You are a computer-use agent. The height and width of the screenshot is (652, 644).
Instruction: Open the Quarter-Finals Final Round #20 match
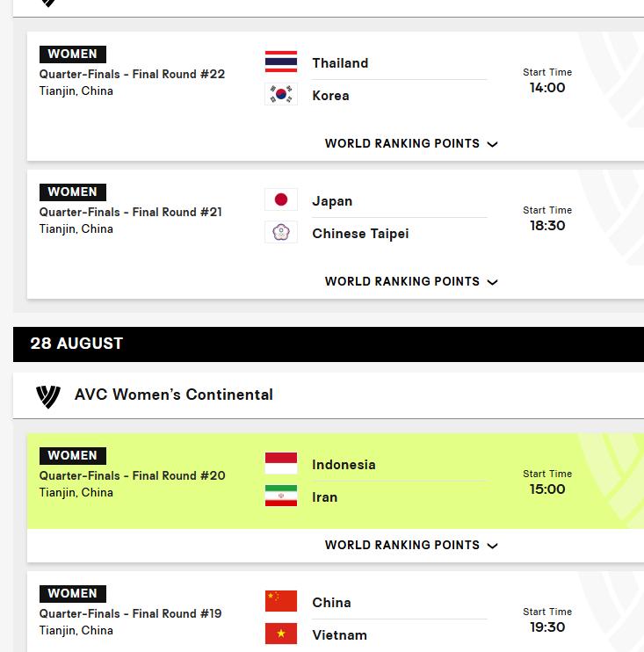pyautogui.click(x=132, y=475)
